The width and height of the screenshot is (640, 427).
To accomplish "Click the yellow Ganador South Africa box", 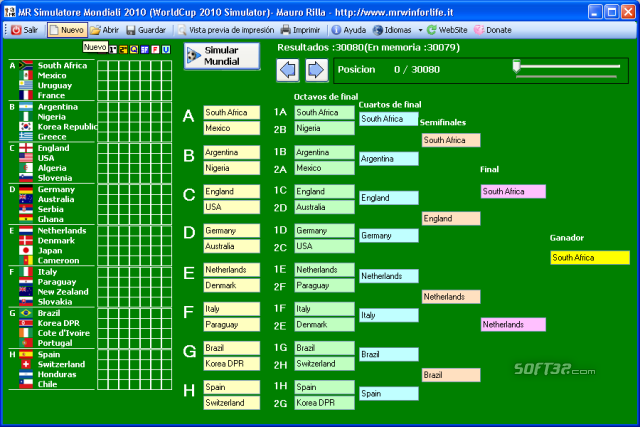I will (x=590, y=258).
